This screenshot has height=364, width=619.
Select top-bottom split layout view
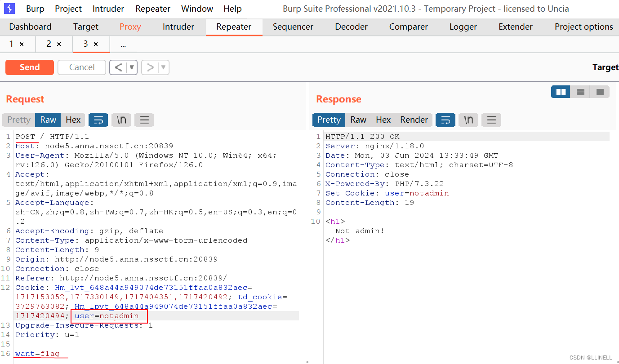[x=580, y=92]
